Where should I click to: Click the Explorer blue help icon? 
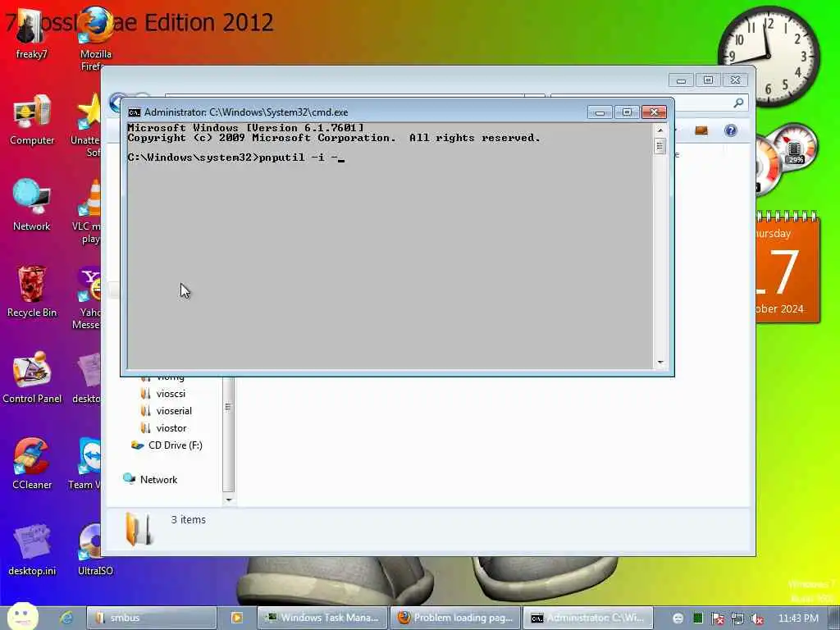pyautogui.click(x=730, y=130)
